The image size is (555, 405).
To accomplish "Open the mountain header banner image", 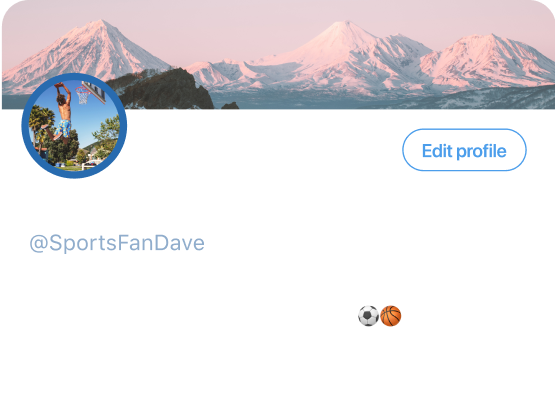I will point(278,55).
